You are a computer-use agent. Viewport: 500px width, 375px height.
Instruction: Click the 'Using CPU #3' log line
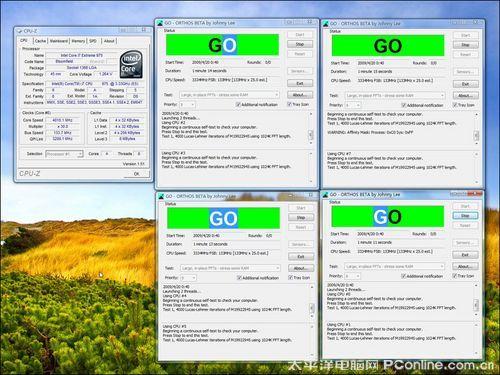[x=173, y=153]
